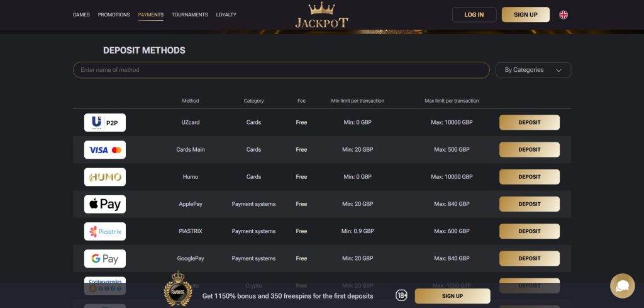Expand the By Categories dropdown
Screen dimensions: 644x308
pos(533,70)
